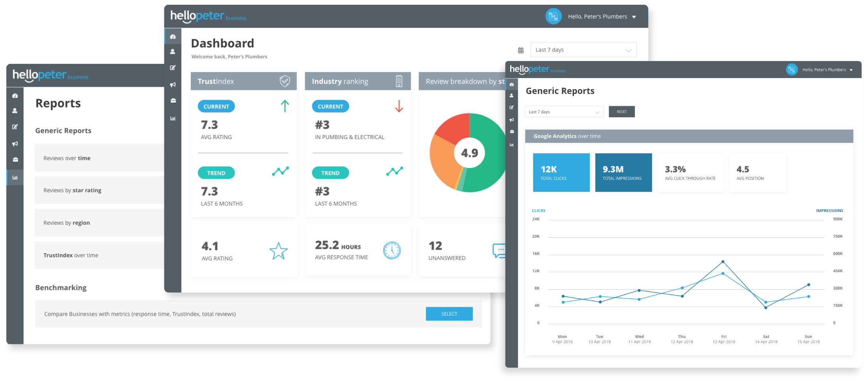Select the speedometer Dashboard icon in sidebar
This screenshot has height=382, width=868.
click(x=173, y=36)
